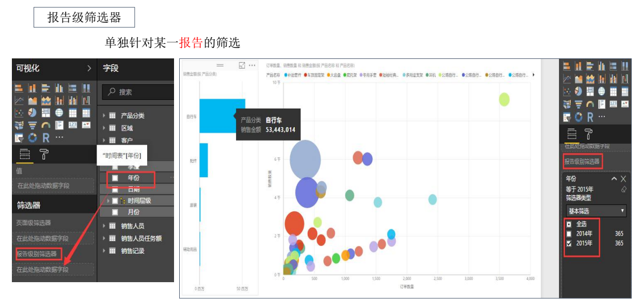644x308 pixels.
Task: Select the donut chart icon in right pane
Action: 578,117
